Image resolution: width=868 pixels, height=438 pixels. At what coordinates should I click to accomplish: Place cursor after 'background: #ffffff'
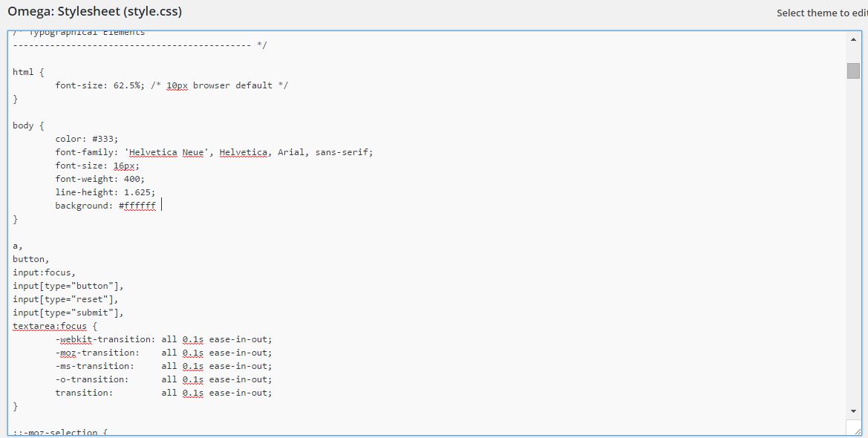pyautogui.click(x=160, y=206)
